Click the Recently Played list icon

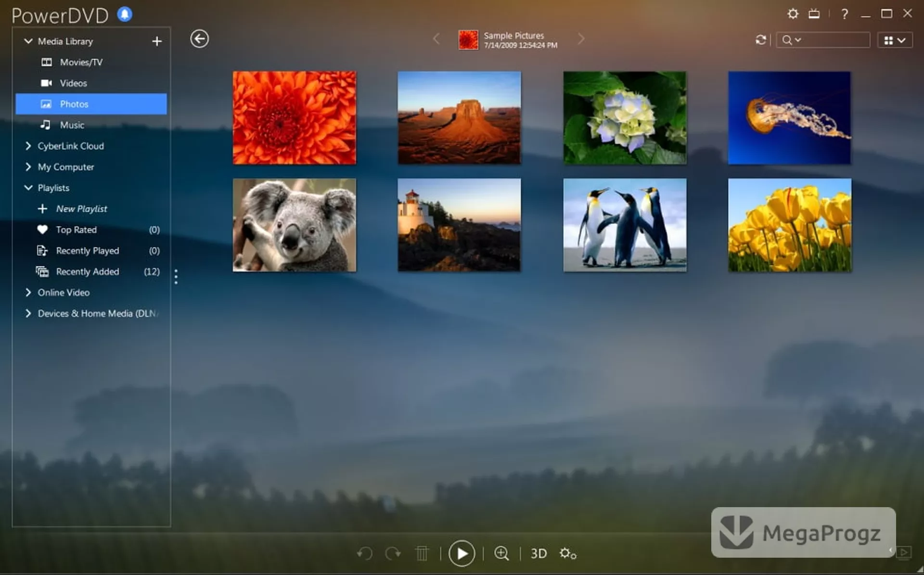[42, 251]
